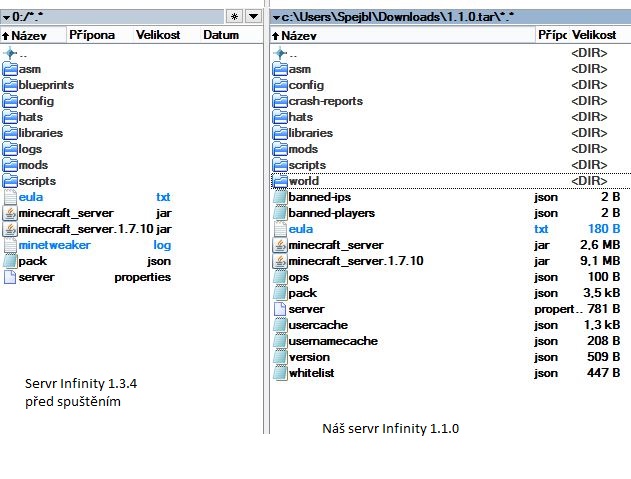Click parent directory icon in right panel
The width and height of the screenshot is (631, 479).
pyautogui.click(x=280, y=53)
